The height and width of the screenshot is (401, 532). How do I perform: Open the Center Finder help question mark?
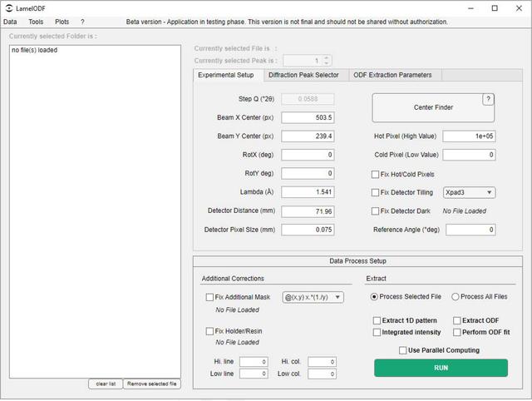pos(488,100)
